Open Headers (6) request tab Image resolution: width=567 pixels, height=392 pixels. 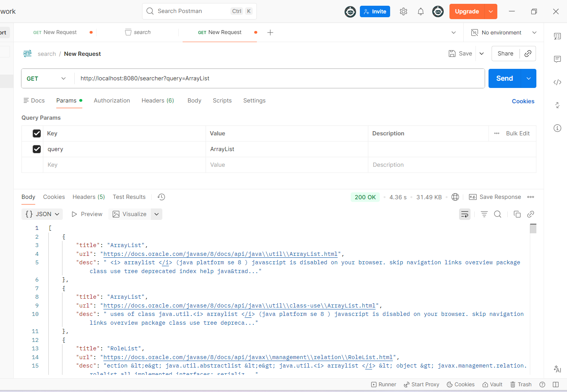point(158,101)
